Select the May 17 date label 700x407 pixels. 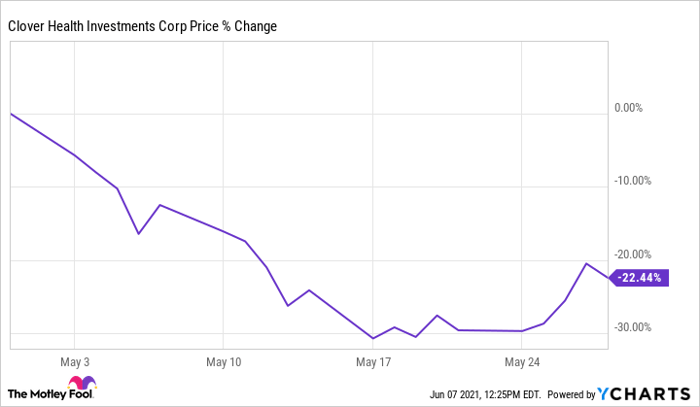(372, 360)
